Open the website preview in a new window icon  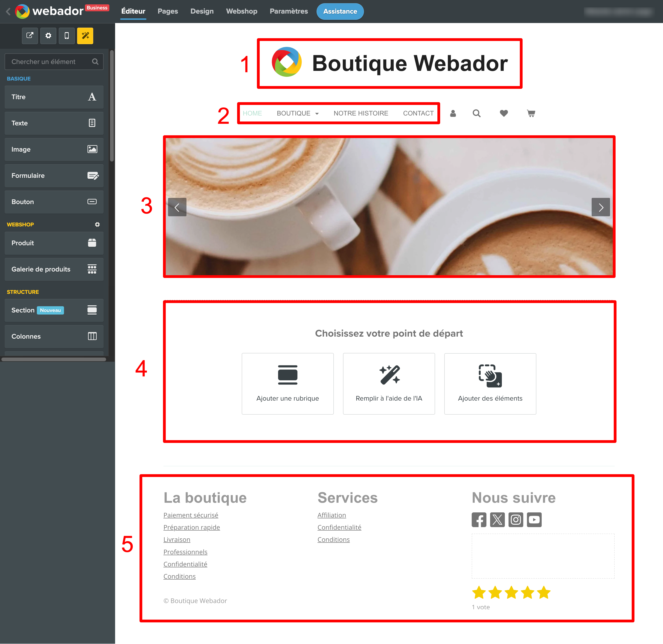(30, 35)
